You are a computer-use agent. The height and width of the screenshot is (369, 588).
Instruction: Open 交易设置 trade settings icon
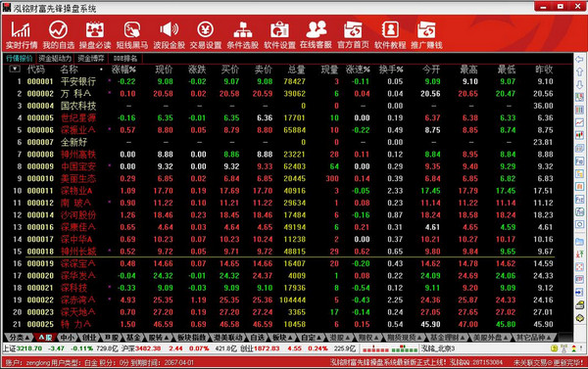(206, 34)
